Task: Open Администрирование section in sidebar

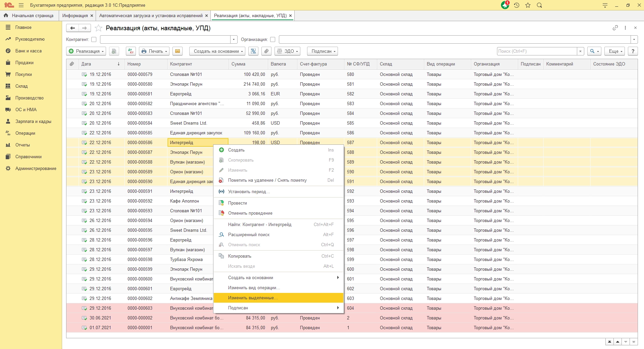Action: [36, 169]
